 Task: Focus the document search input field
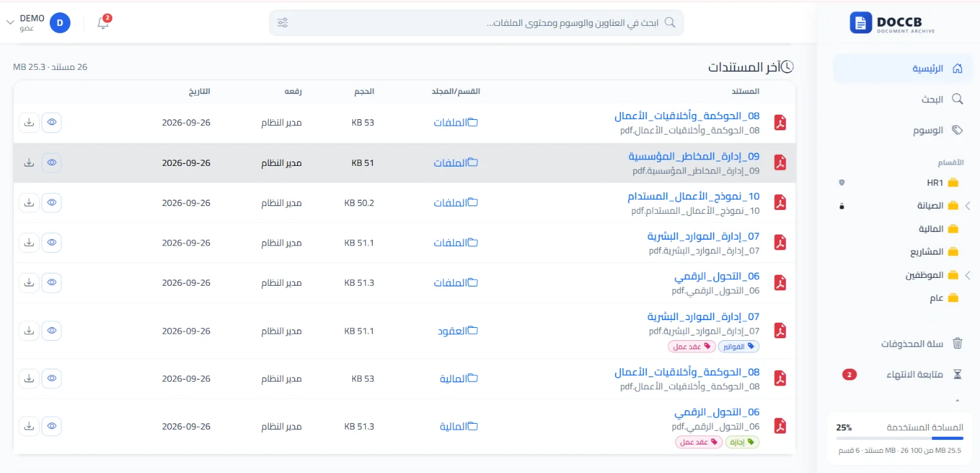coord(476,23)
